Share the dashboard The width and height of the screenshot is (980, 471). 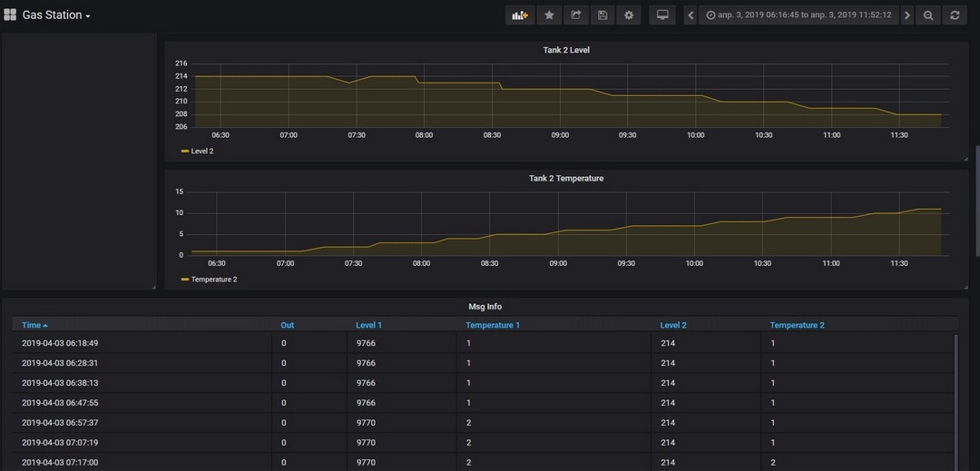pos(575,15)
